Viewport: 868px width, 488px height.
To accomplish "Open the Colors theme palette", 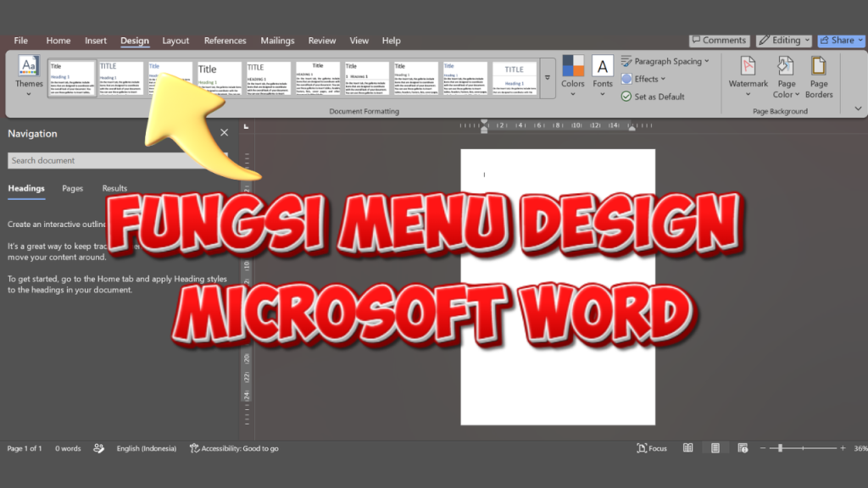I will pos(572,75).
